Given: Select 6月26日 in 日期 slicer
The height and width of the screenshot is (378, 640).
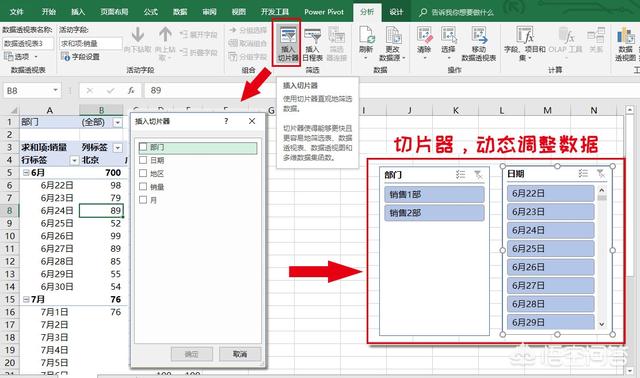Looking at the screenshot, I should (x=551, y=267).
